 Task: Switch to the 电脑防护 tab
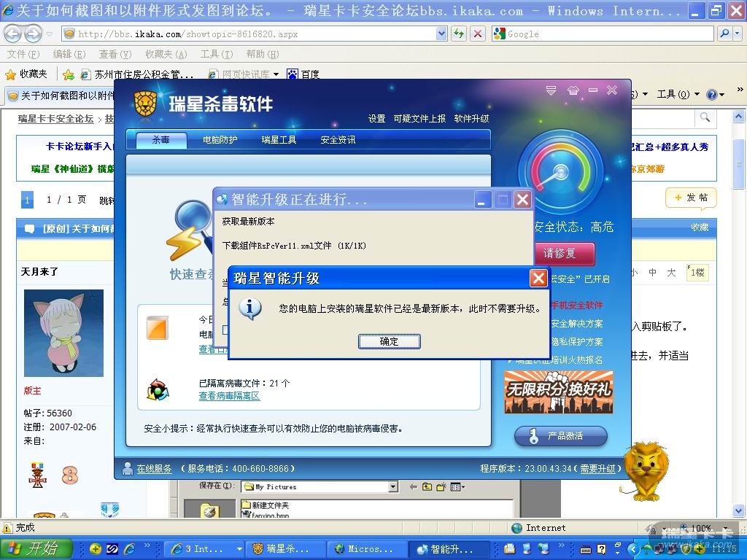[220, 140]
